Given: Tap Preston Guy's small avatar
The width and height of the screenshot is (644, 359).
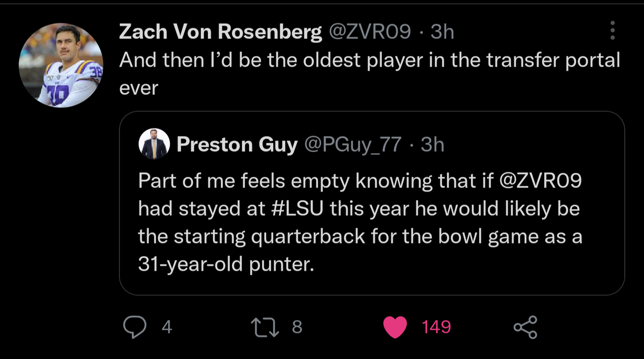Looking at the screenshot, I should point(154,145).
